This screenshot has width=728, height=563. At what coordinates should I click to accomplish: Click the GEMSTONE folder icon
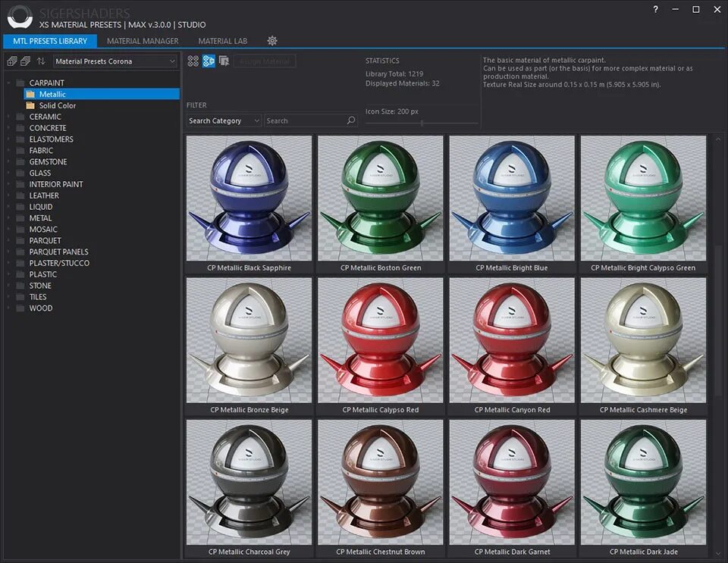pyautogui.click(x=20, y=162)
